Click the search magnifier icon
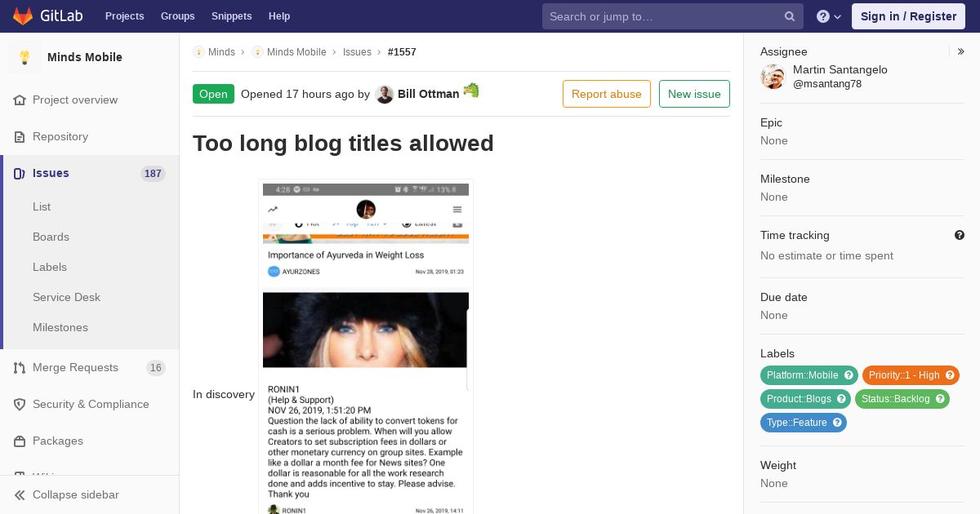Viewport: 980px width, 514px height. 790,16
